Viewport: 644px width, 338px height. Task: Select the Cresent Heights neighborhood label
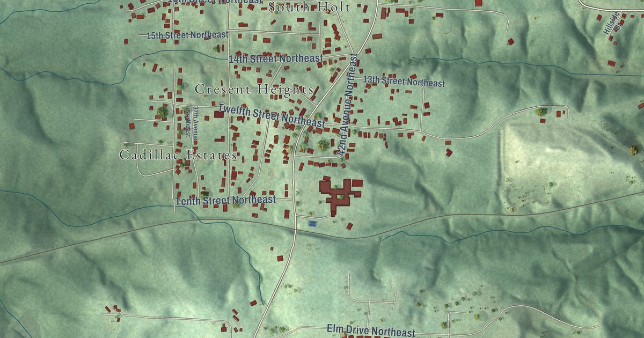(x=254, y=89)
